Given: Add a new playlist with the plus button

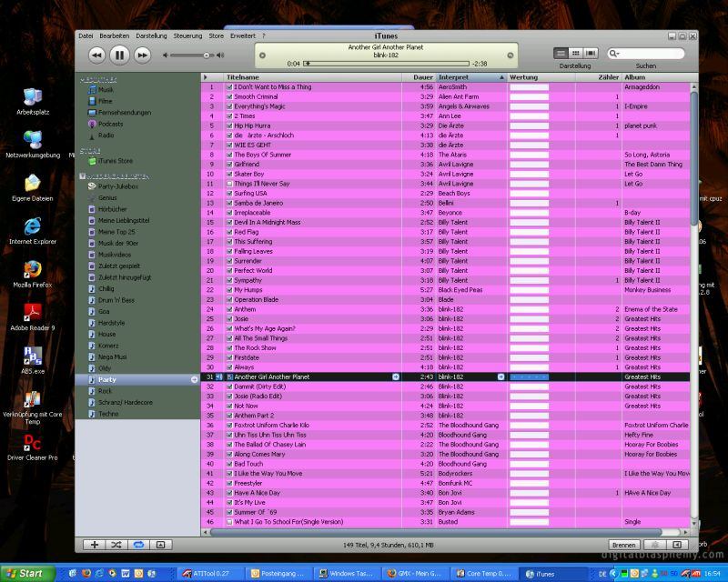Looking at the screenshot, I should pos(95,545).
